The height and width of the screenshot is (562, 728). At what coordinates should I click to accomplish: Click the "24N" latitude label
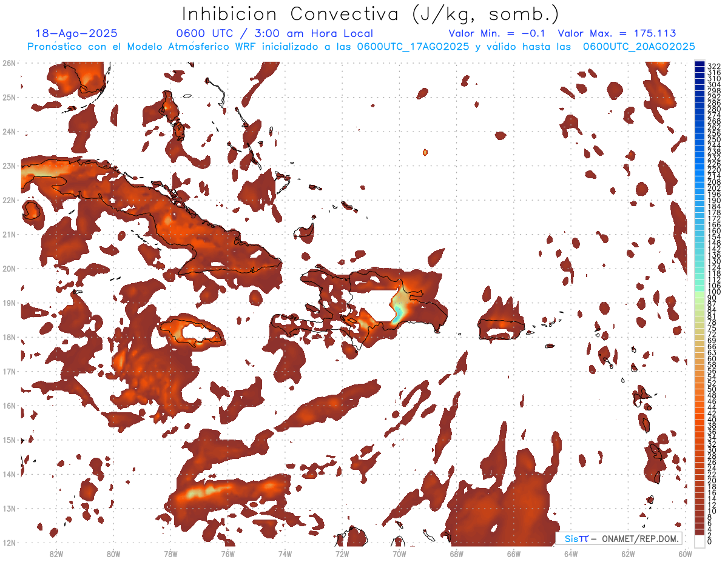(x=8, y=132)
